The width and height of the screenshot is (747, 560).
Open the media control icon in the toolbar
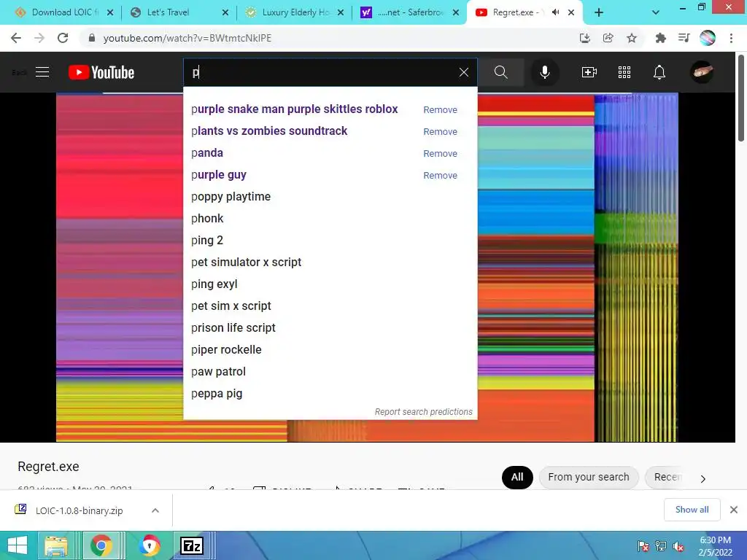(x=684, y=38)
